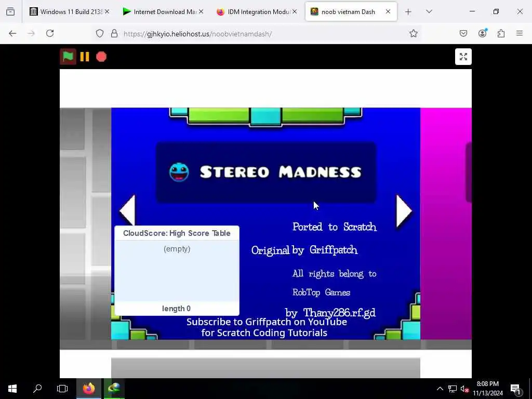Pause the Scratch project

point(85,57)
